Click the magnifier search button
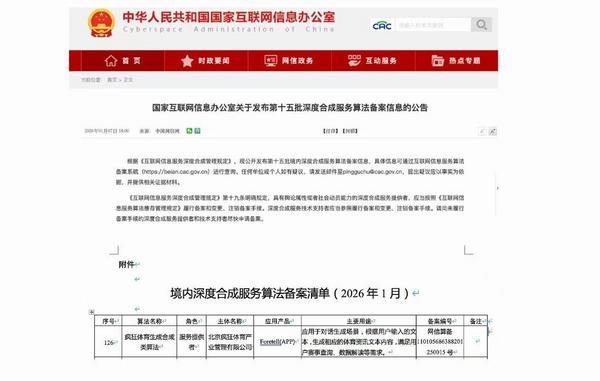The width and height of the screenshot is (600, 381). pos(481,25)
